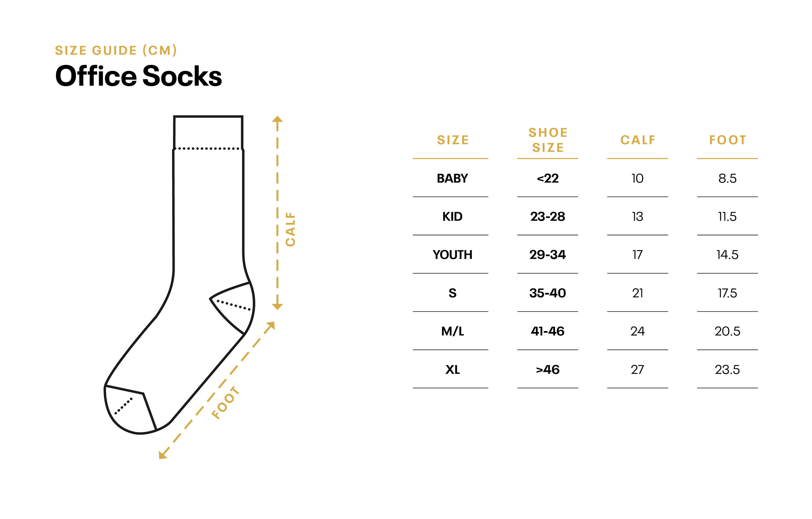Click the XL size row label

(x=452, y=369)
